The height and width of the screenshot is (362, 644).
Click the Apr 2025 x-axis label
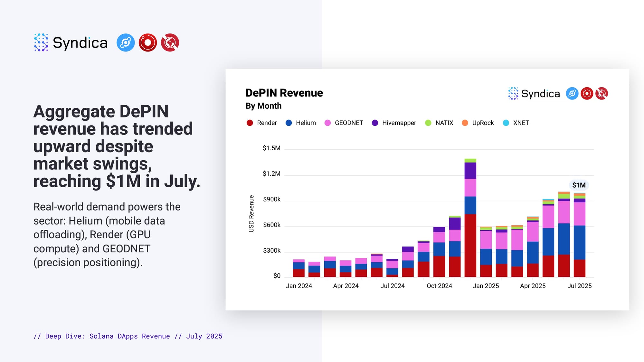(x=533, y=286)
